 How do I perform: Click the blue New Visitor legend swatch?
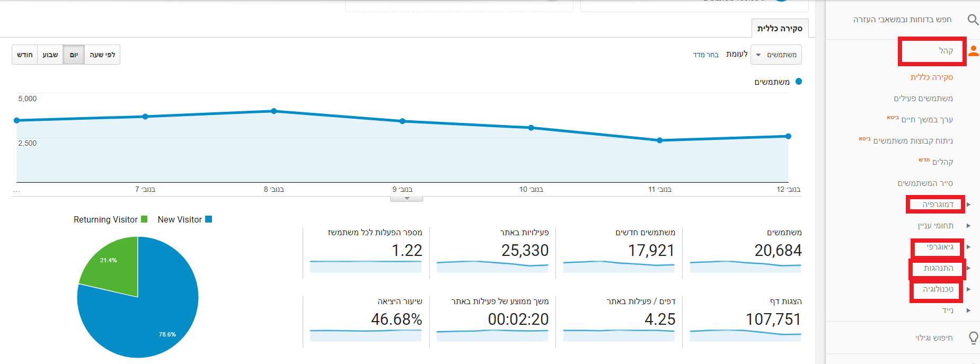(208, 219)
